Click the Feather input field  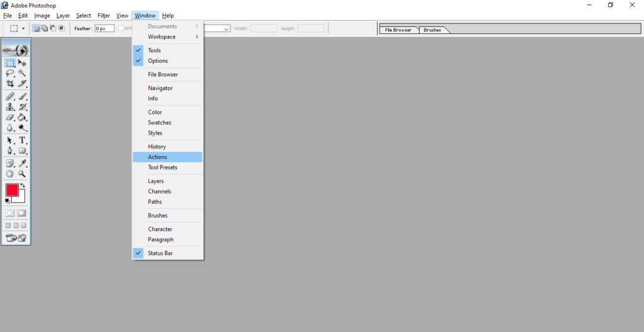[x=104, y=28]
